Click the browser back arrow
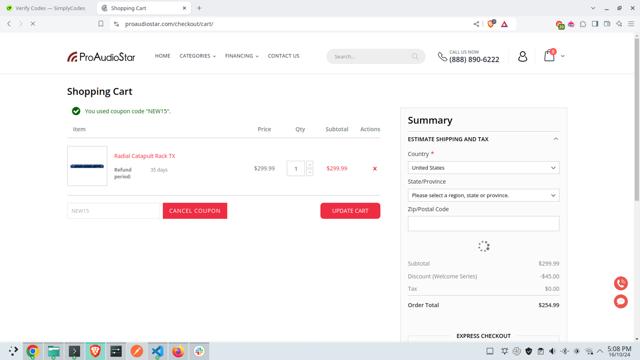Image resolution: width=640 pixels, height=360 pixels. 9,24
